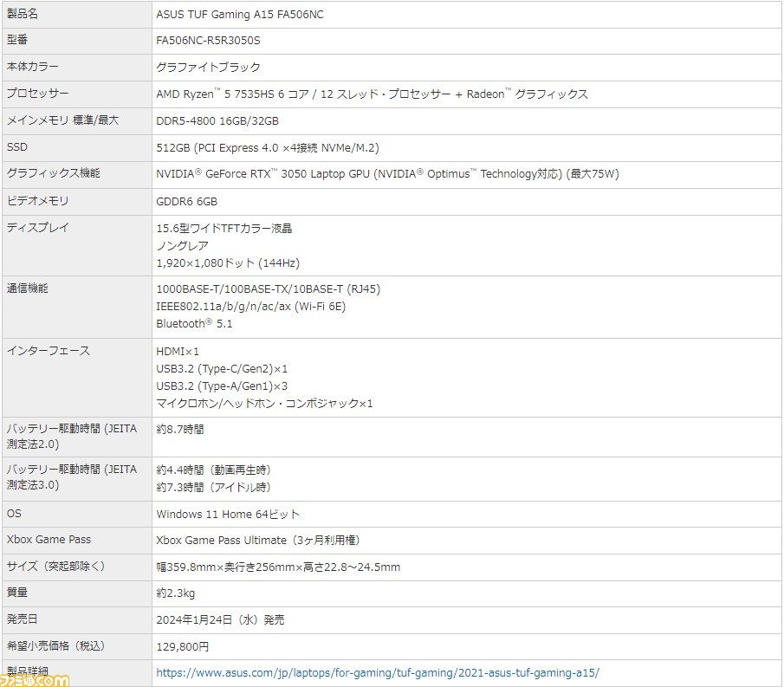Click the '1000BASE-T/100BASE-TX/10BASE-T (RJ45)' line
Screen dimensions: 784x687
[268, 289]
